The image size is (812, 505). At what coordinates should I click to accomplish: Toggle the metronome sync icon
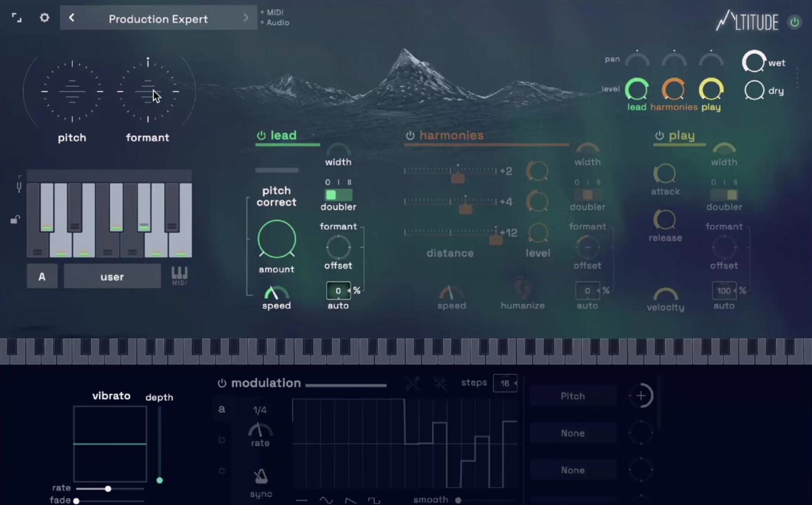pyautogui.click(x=261, y=476)
